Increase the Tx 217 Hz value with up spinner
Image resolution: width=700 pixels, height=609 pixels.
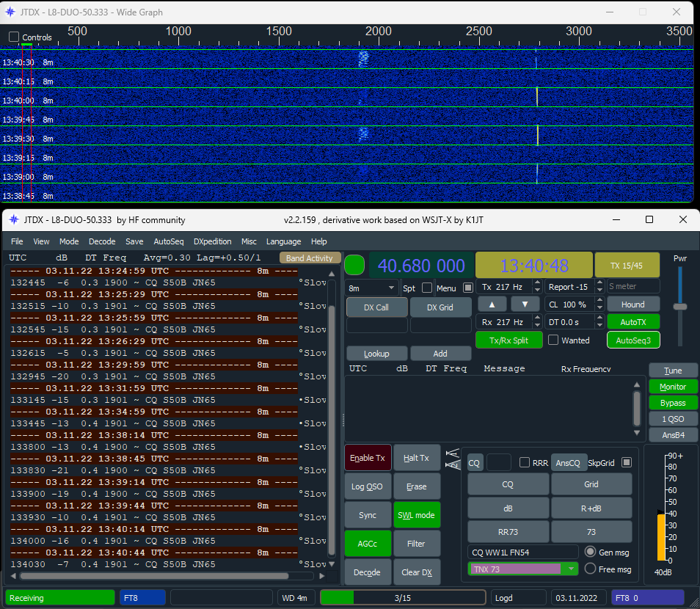[x=538, y=283]
